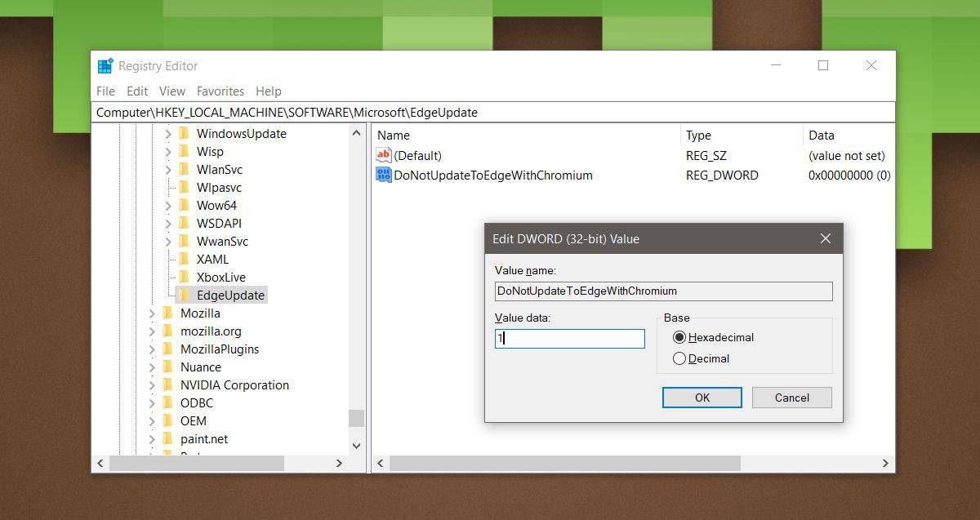Click the Value name field

(664, 291)
